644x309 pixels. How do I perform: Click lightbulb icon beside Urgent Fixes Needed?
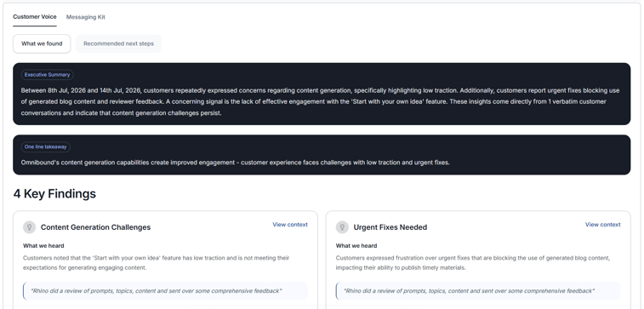click(342, 227)
